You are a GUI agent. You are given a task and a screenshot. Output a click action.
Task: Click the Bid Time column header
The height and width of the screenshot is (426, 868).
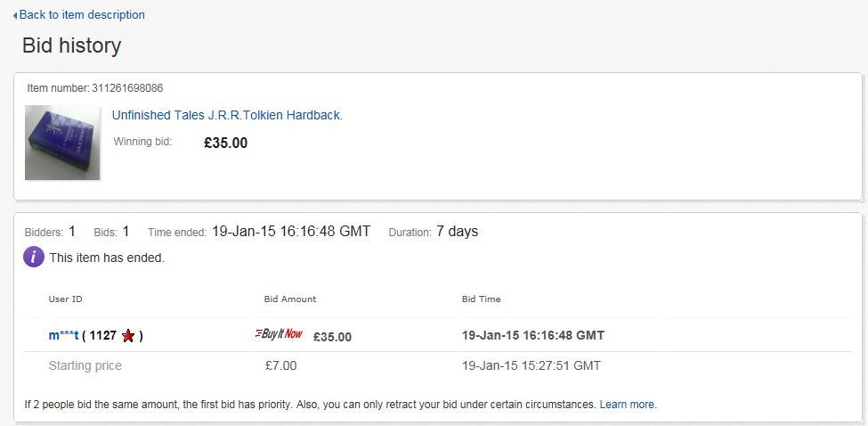point(481,299)
